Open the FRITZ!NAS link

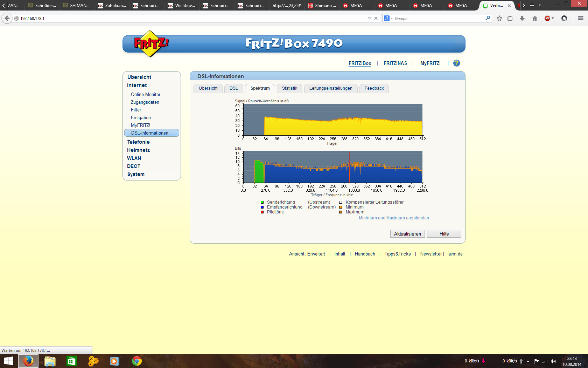(x=395, y=63)
